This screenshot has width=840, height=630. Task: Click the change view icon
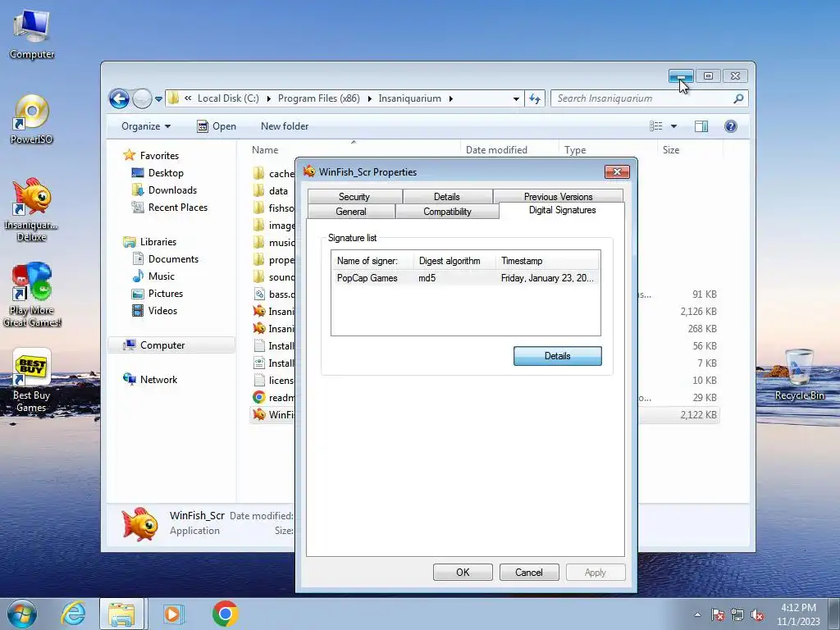[655, 126]
